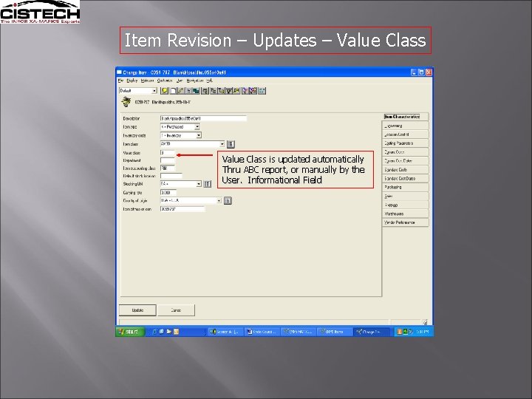Click the Value class input field

(x=167, y=153)
